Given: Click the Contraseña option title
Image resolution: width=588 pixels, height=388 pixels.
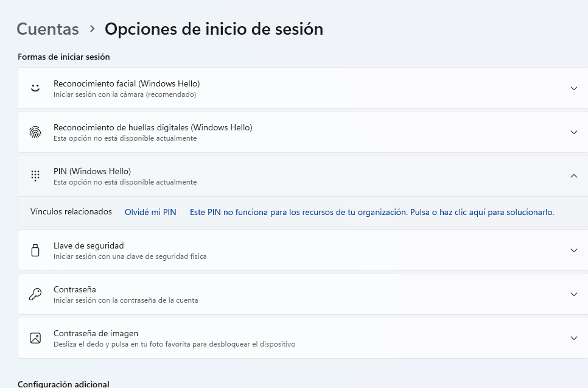Looking at the screenshot, I should [75, 289].
